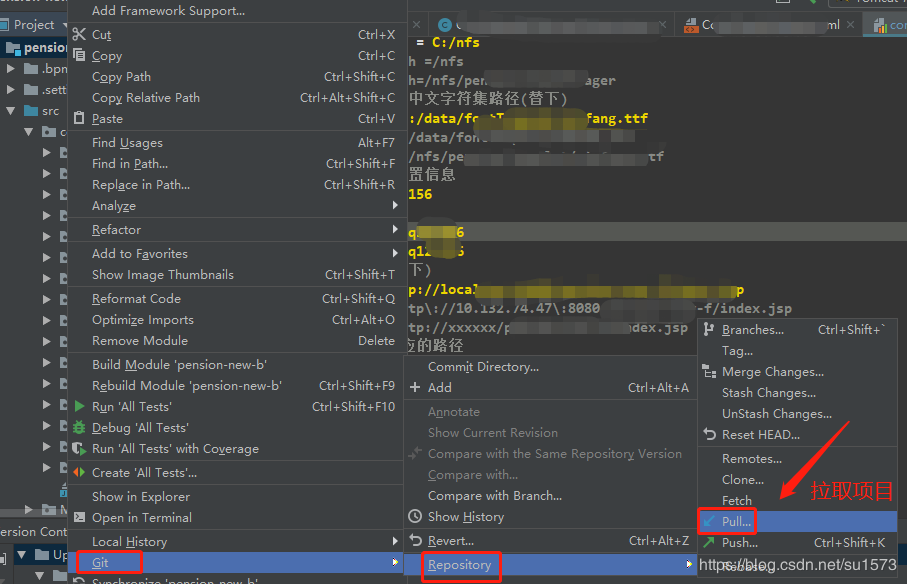Image resolution: width=907 pixels, height=584 pixels.
Task: Choose Optimize Imports
Action: click(237, 319)
